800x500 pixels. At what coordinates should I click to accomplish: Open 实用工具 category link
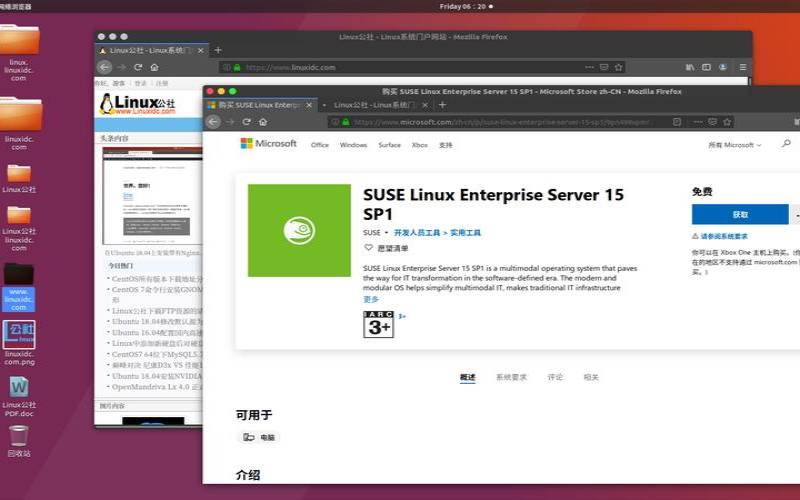click(x=465, y=233)
